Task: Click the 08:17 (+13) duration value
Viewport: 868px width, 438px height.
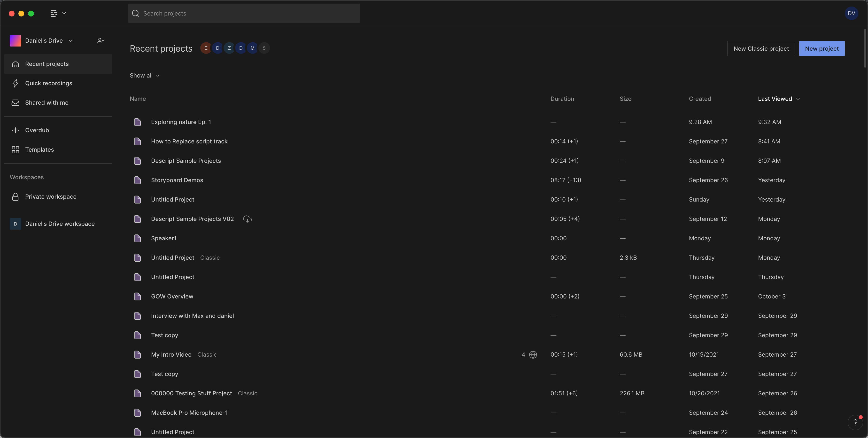Action: pos(566,180)
